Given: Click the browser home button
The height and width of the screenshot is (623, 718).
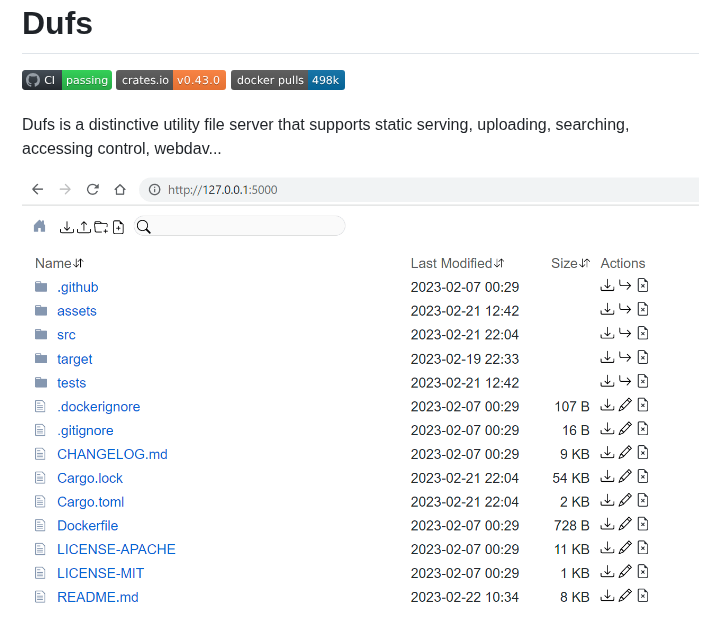Looking at the screenshot, I should (120, 190).
